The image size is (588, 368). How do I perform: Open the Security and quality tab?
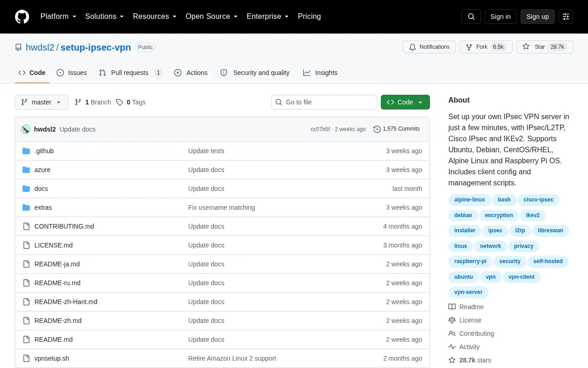(255, 73)
